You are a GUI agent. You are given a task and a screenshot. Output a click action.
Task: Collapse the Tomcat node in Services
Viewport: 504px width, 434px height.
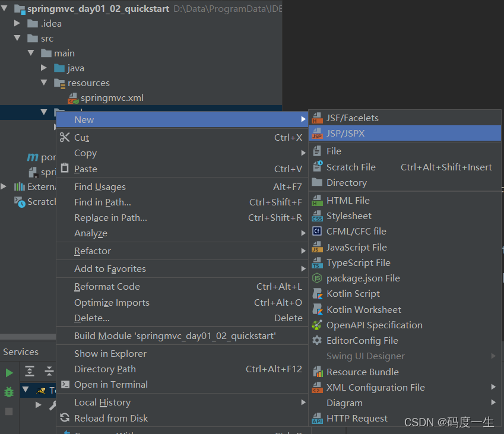pyautogui.click(x=26, y=389)
